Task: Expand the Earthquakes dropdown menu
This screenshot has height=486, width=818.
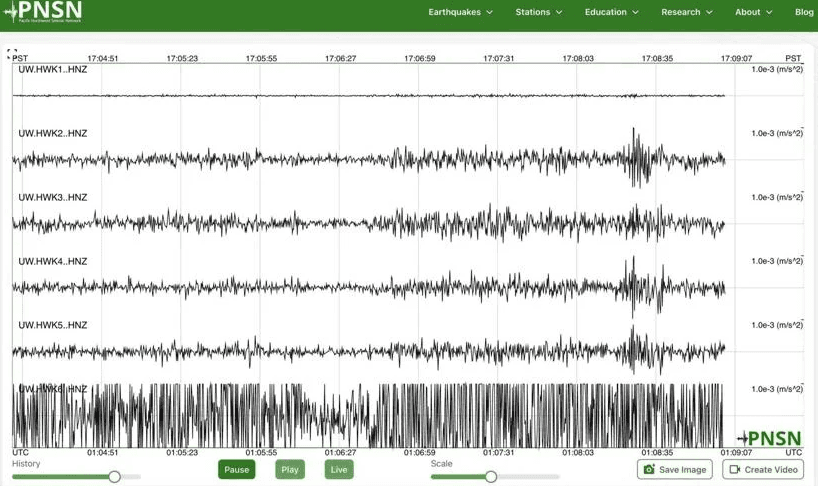Action: [461, 13]
